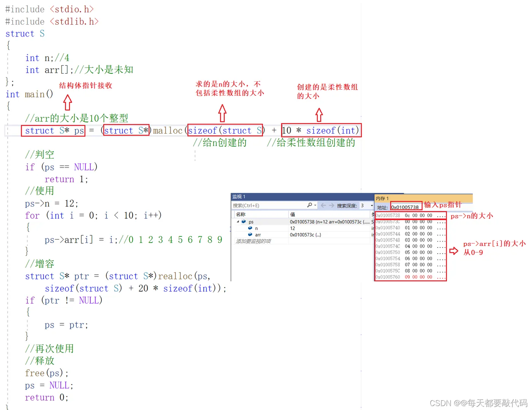Focus the 搜索(Ctrl+E) search field

[x=269, y=205]
